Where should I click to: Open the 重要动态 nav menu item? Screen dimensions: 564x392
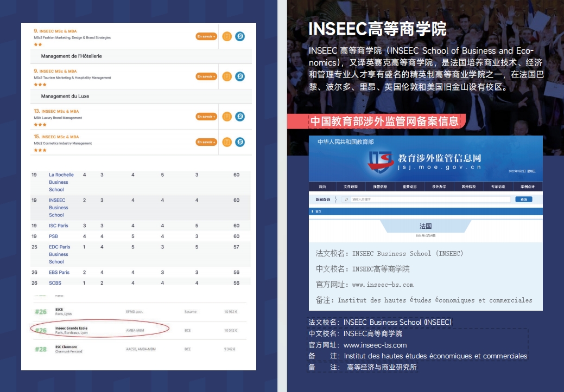click(409, 187)
